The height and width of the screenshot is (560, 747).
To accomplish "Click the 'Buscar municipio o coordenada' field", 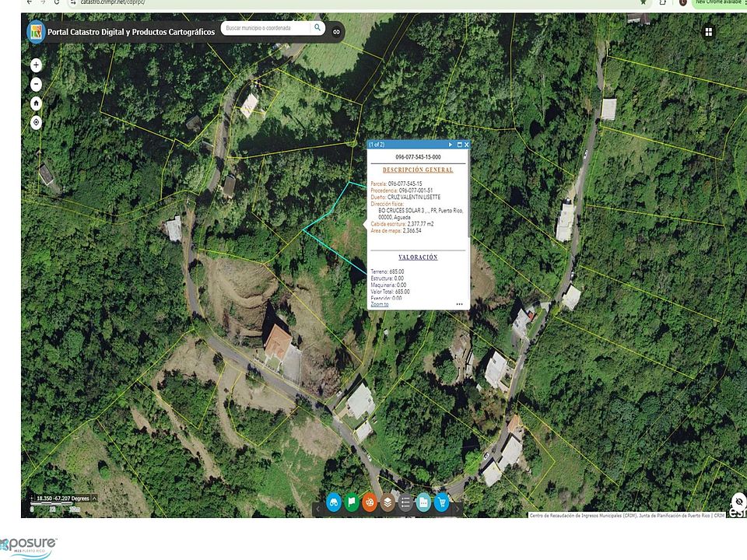I will tap(265, 28).
